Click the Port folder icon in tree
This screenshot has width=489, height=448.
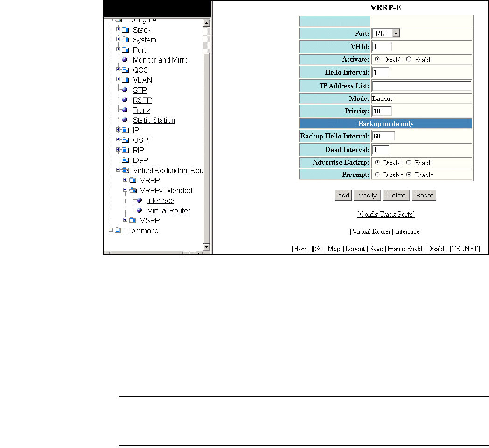coord(126,50)
